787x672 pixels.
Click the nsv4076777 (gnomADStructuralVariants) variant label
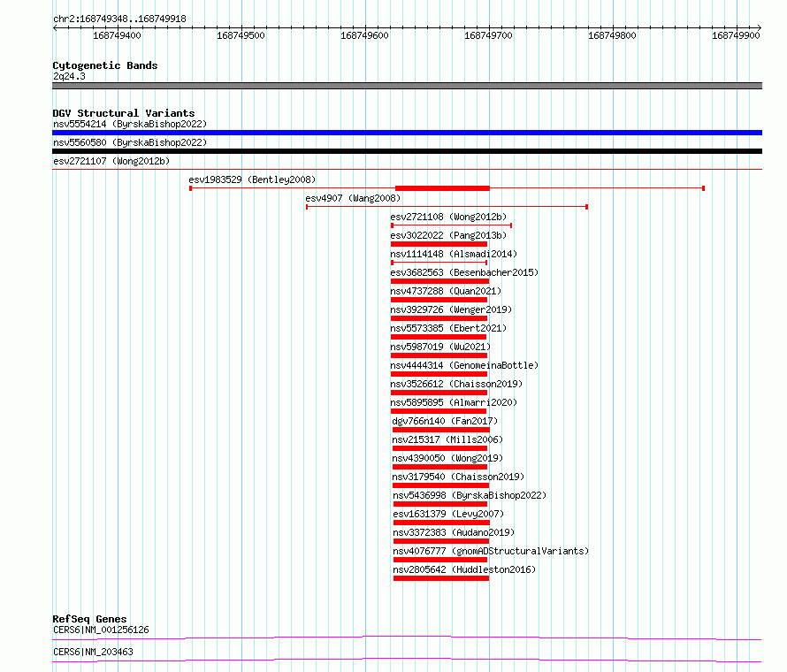point(490,551)
